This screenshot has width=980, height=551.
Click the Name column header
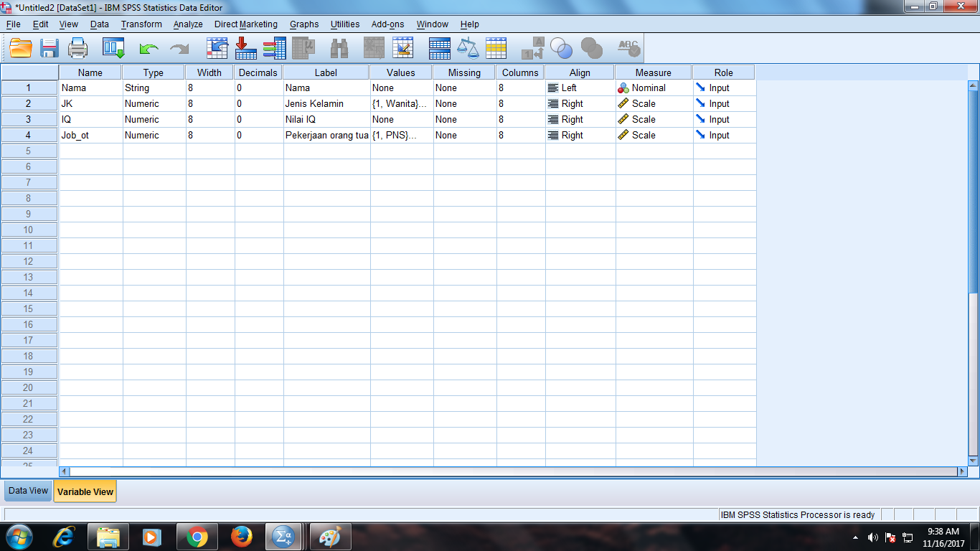coord(90,72)
